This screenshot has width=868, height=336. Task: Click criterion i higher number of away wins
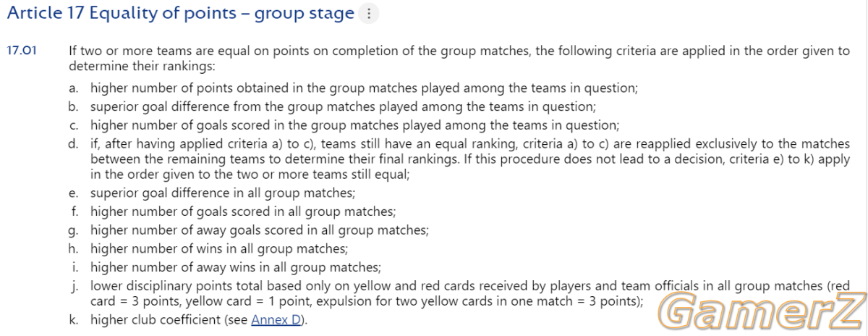tap(236, 266)
